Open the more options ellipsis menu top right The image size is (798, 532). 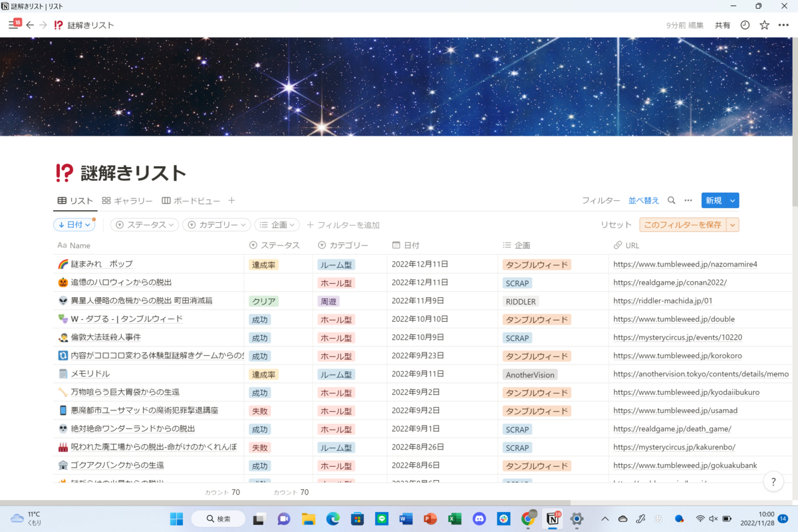pyautogui.click(x=783, y=25)
